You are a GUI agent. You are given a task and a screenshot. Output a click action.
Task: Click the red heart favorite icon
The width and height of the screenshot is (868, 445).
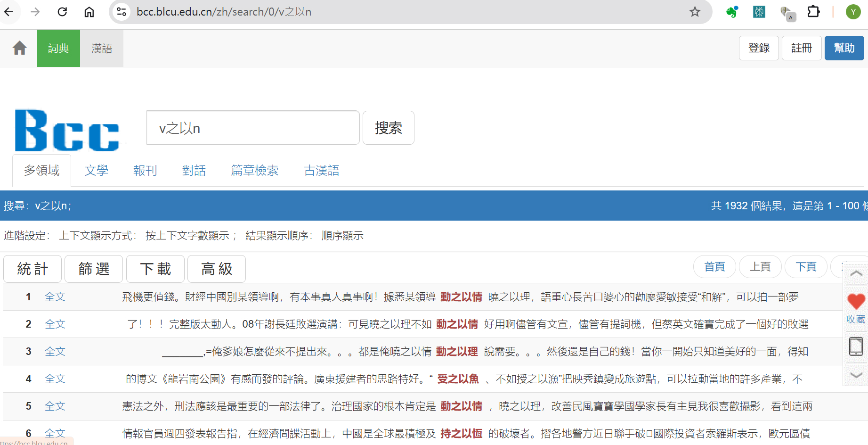(x=856, y=302)
